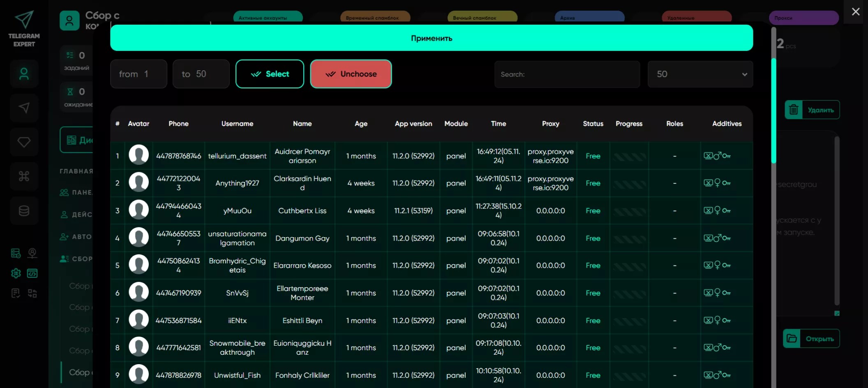Open the accounts section in the sidebar

click(24, 74)
